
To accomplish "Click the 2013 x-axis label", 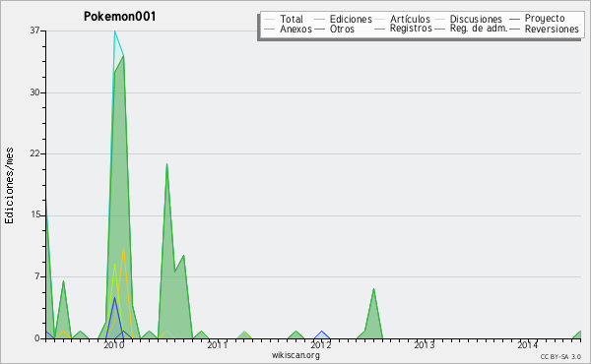I will click(x=425, y=345).
